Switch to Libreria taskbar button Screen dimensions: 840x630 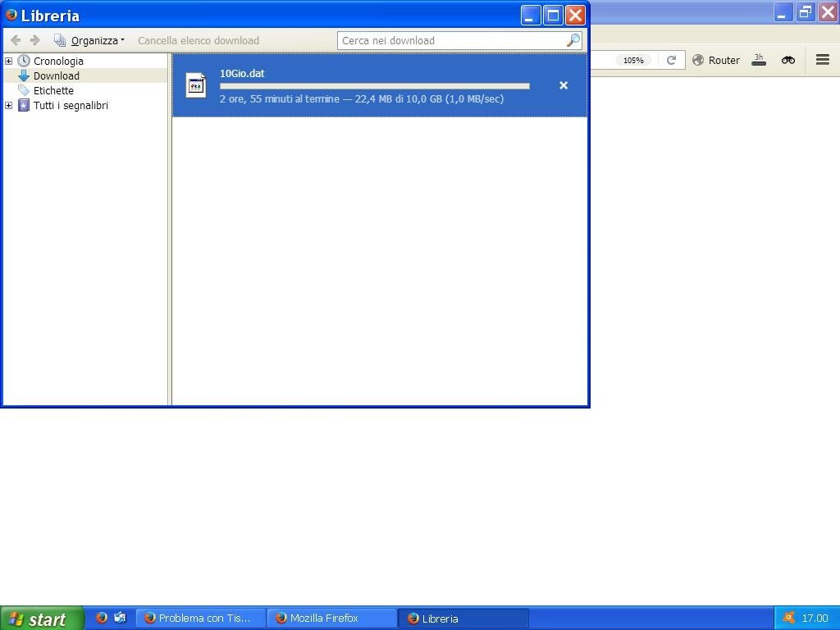coord(463,619)
